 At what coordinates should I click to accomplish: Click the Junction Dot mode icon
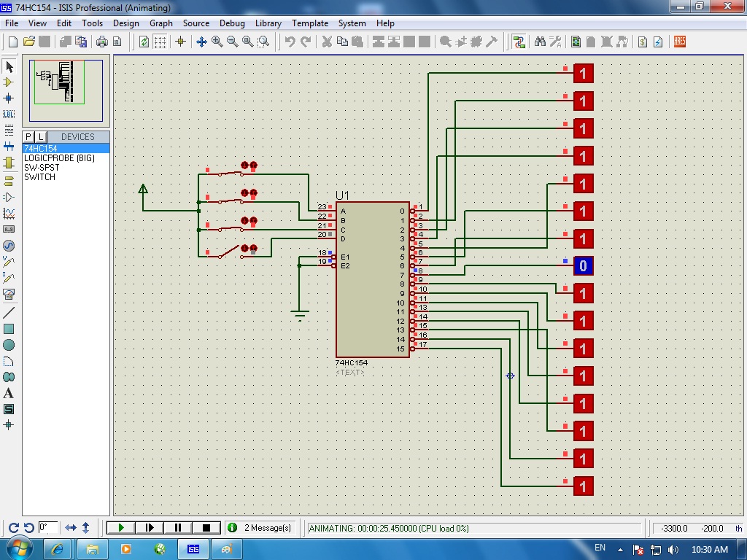click(9, 98)
